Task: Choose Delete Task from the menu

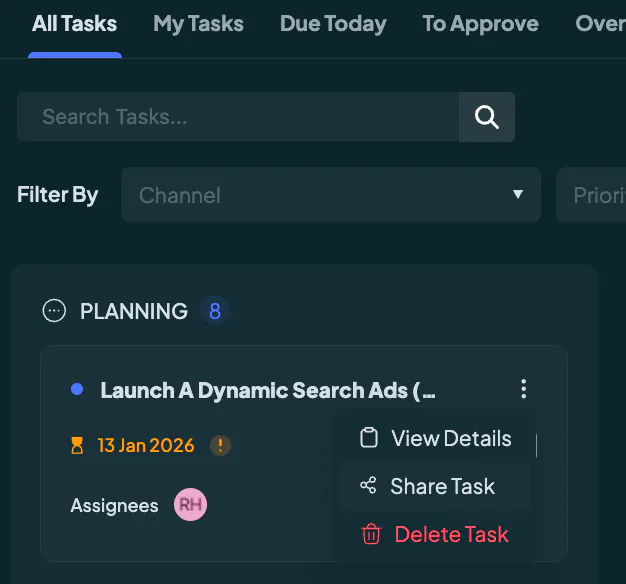Action: pyautogui.click(x=435, y=534)
